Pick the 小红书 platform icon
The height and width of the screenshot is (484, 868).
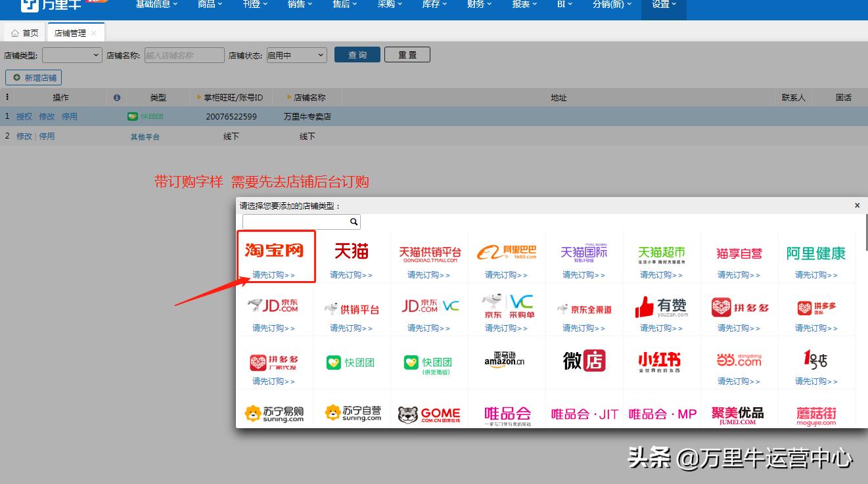pyautogui.click(x=660, y=361)
